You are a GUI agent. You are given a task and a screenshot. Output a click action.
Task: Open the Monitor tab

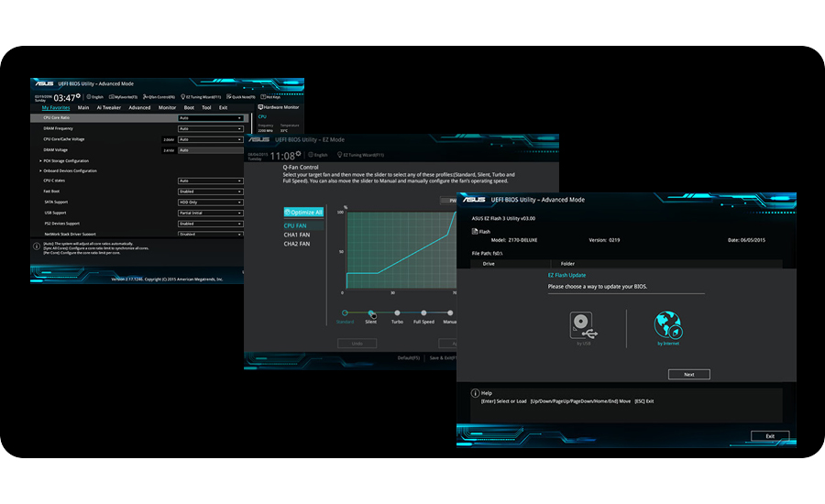pos(168,107)
